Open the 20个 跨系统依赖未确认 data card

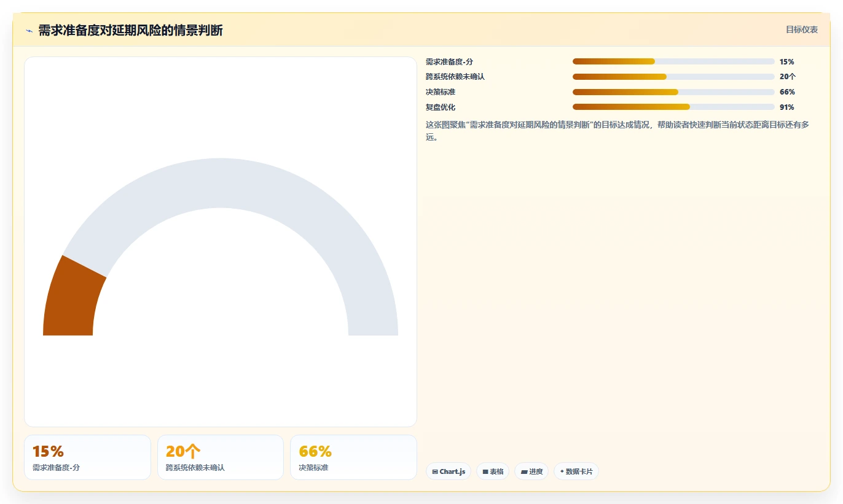221,457
